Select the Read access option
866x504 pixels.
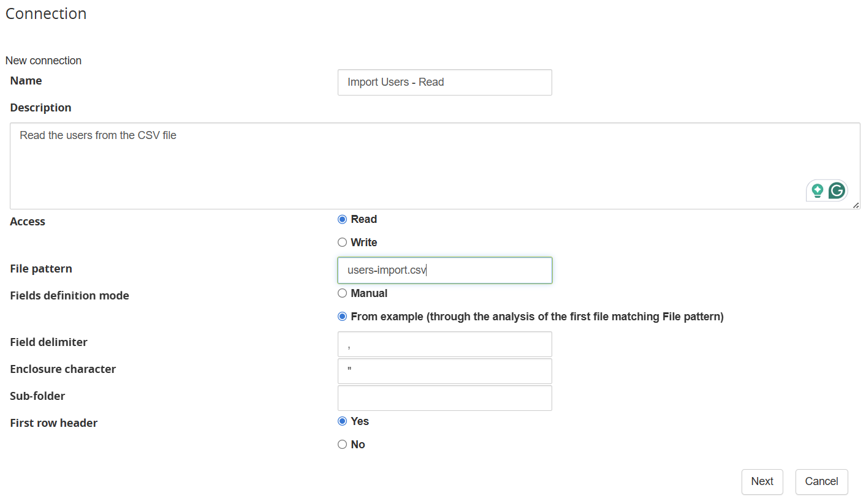tap(343, 219)
